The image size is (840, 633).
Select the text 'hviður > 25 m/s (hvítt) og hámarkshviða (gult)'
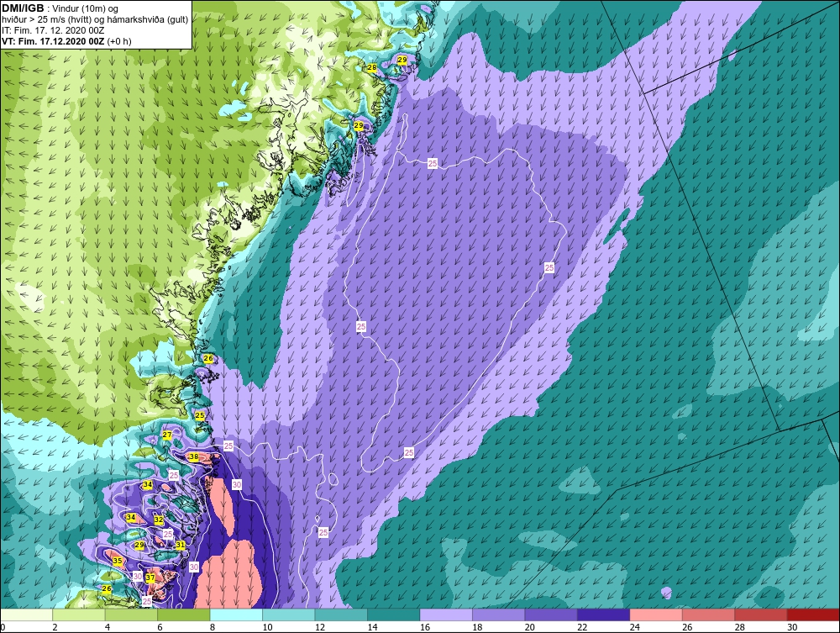[95, 20]
